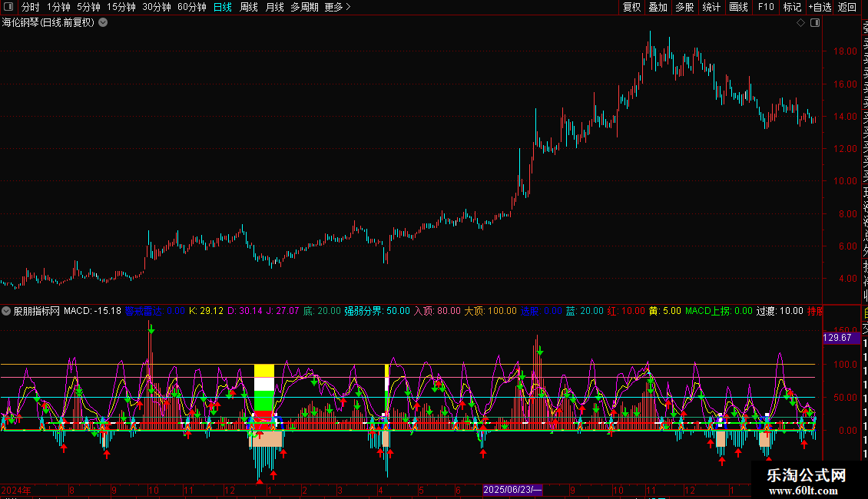Switch to 周线 weekly chart

coord(249,7)
